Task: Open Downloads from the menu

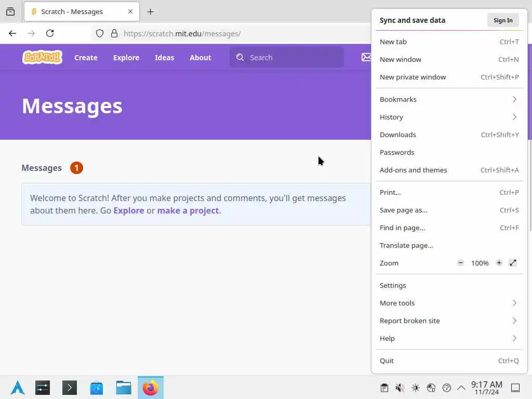Action: point(449,135)
